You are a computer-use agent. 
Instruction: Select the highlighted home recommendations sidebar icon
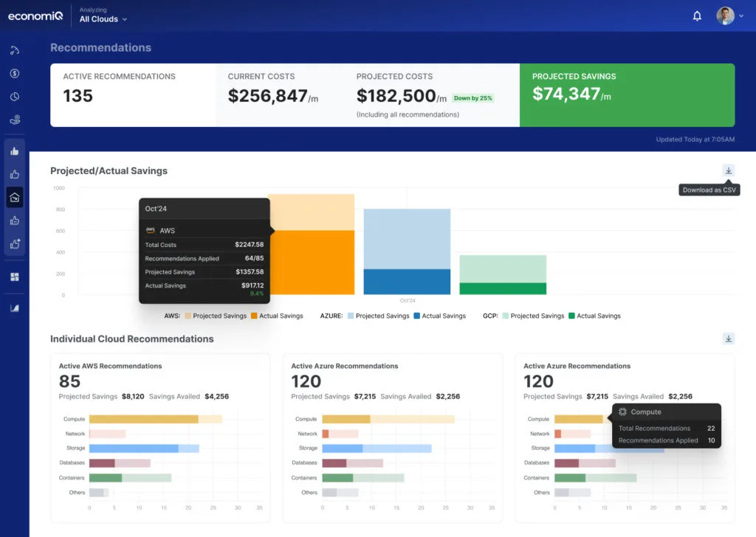(x=15, y=198)
